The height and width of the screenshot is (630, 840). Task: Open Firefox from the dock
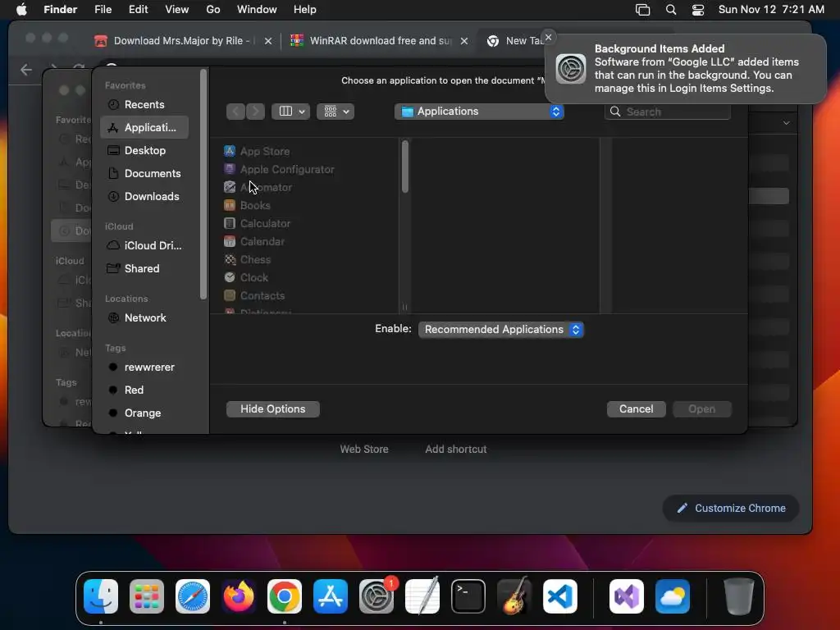(x=239, y=596)
